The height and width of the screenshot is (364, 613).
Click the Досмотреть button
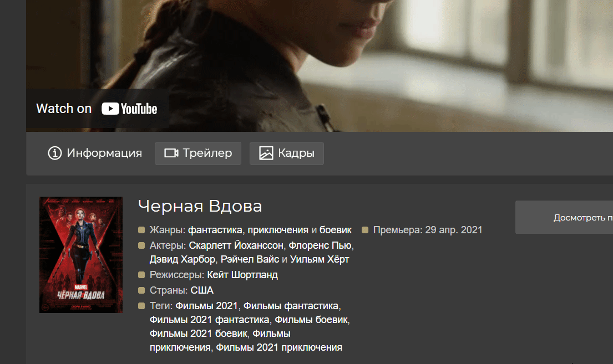(x=564, y=218)
